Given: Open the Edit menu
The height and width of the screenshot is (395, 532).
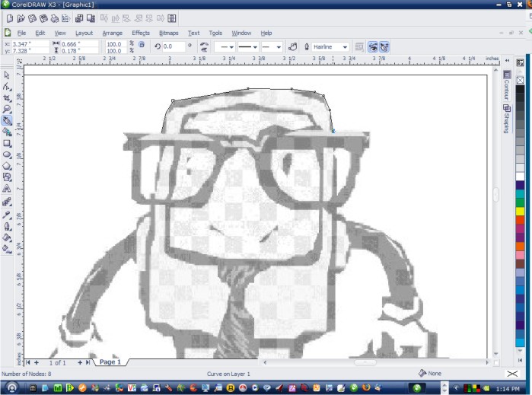Looking at the screenshot, I should pyautogui.click(x=40, y=33).
